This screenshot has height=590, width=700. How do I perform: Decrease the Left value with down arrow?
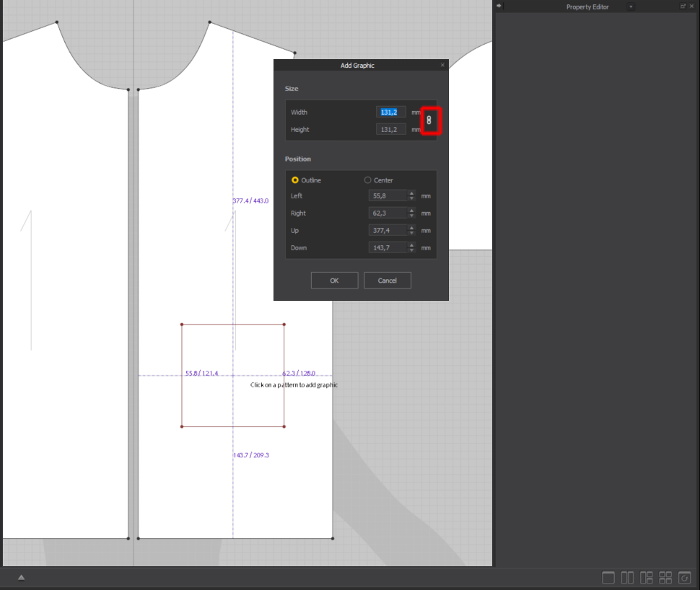[x=411, y=198]
